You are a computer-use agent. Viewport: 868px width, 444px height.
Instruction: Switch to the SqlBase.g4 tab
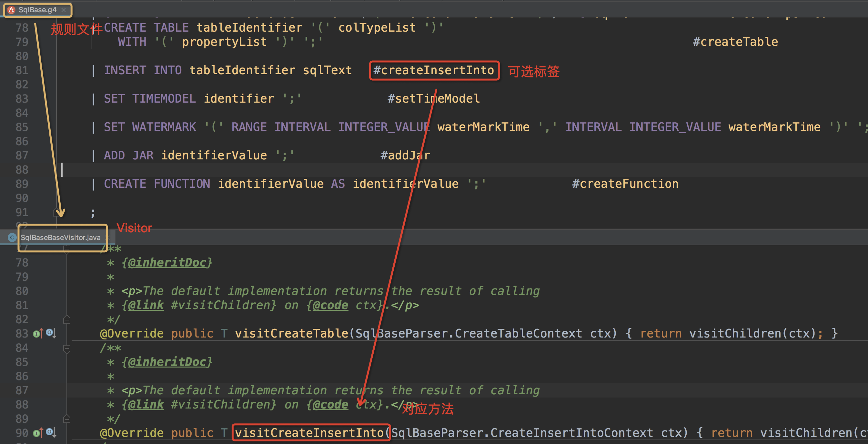37,10
